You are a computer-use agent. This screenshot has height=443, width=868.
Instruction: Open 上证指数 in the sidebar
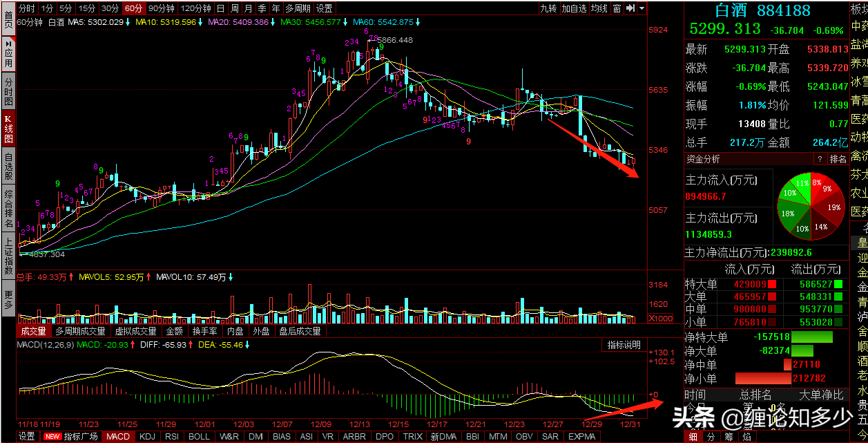8,256
